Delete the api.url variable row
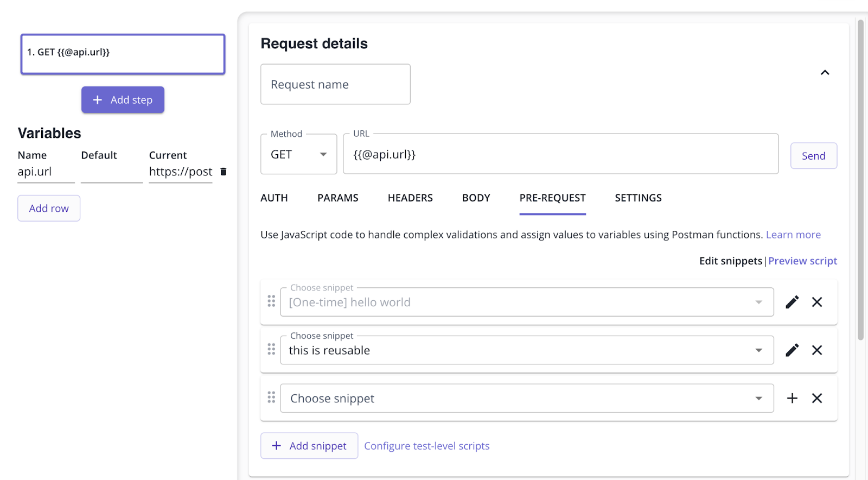 click(x=223, y=172)
